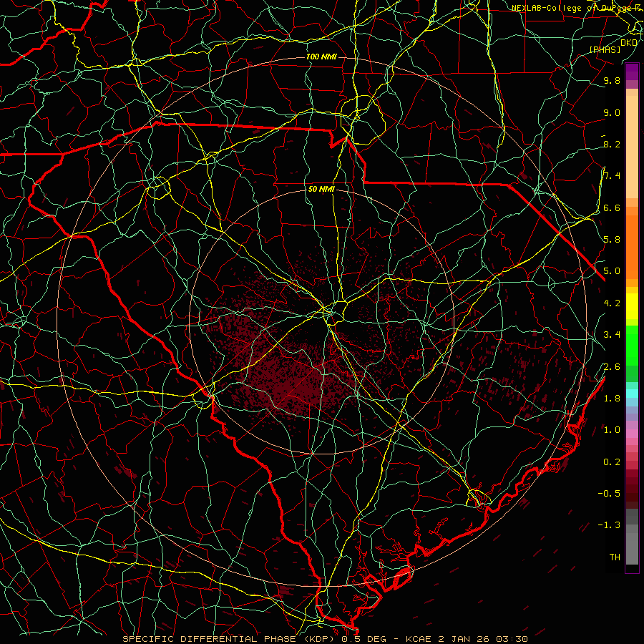Screen dimensions: 644x644
Task: Click the 1.8 scale label
Action: [x=612, y=399]
